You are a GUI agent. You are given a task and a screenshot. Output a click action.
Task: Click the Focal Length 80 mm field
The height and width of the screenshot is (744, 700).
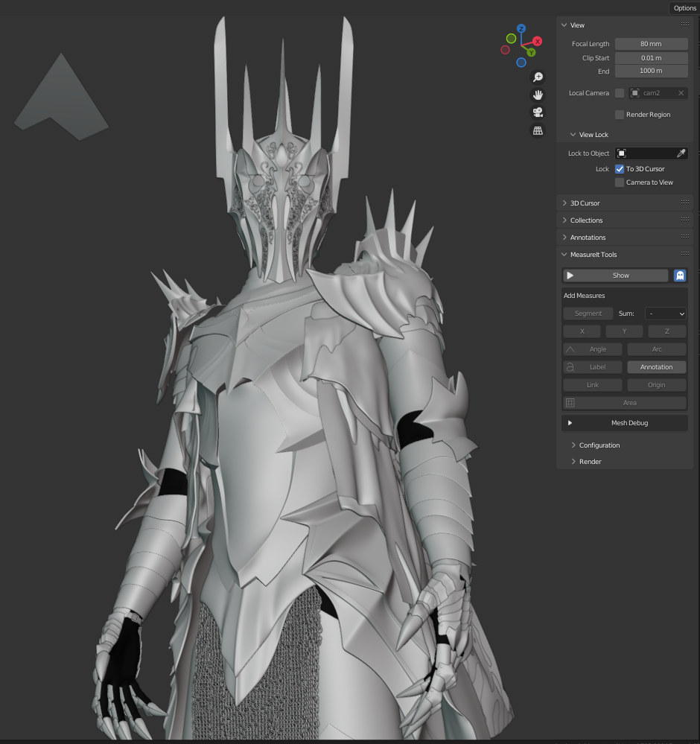(651, 44)
